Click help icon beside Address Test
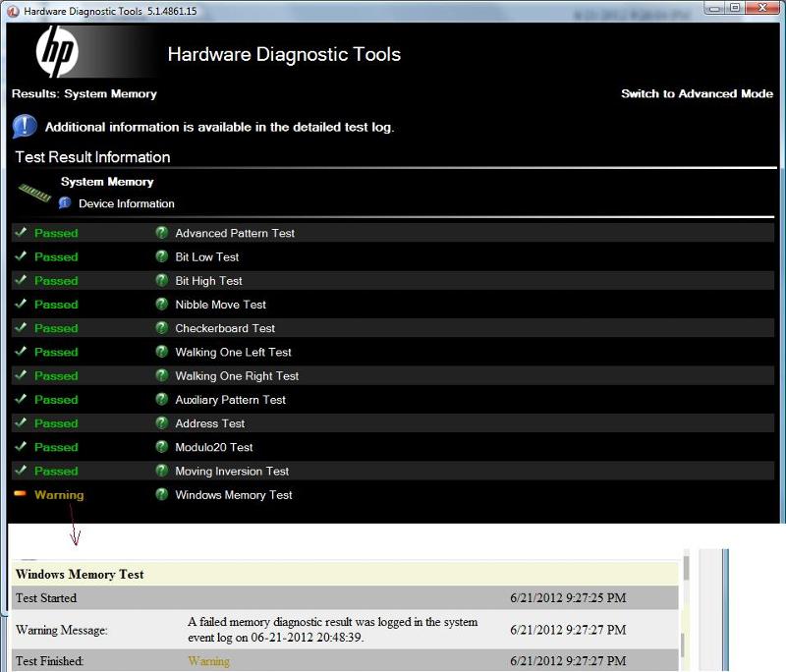The height and width of the screenshot is (672, 786). [162, 423]
